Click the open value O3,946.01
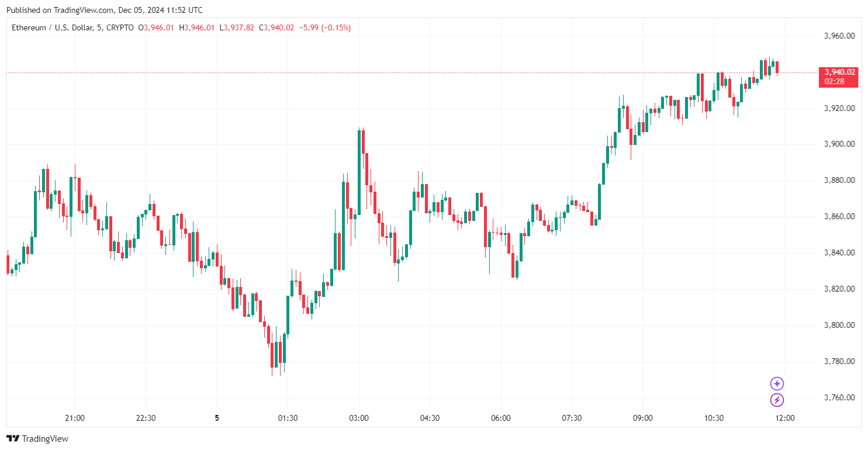This screenshot has height=450, width=868. [x=156, y=27]
